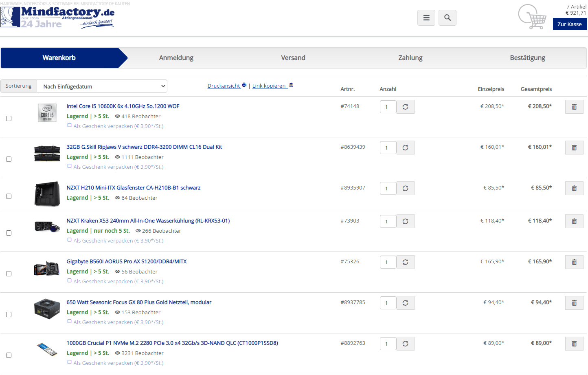
Task: Delete the Gigabyte B560I AORUS item
Action: (x=574, y=262)
